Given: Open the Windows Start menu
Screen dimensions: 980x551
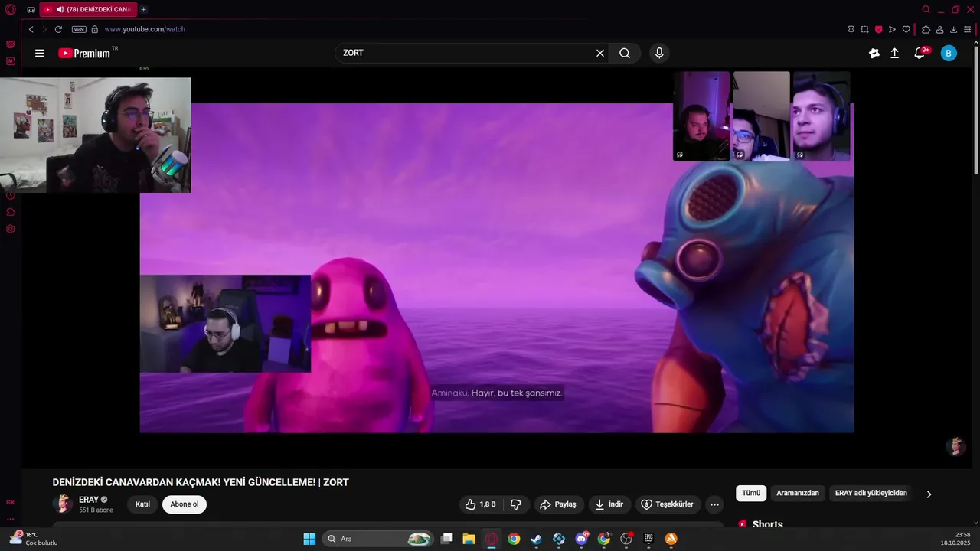Looking at the screenshot, I should [309, 539].
